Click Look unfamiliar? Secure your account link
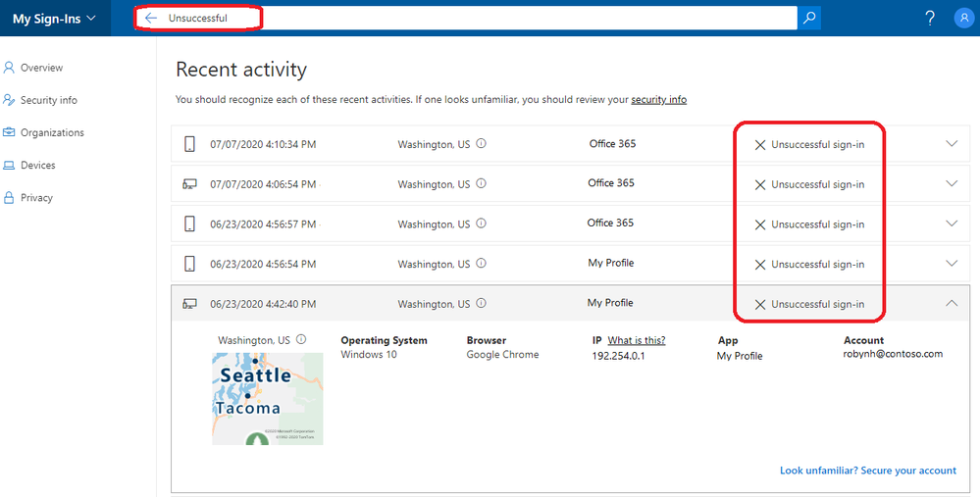This screenshot has height=497, width=980. 868,471
